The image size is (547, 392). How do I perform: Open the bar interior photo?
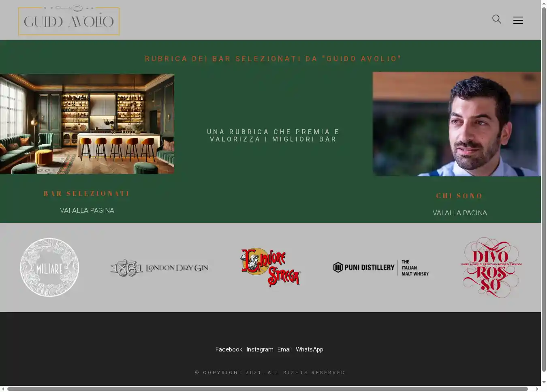pyautogui.click(x=87, y=124)
